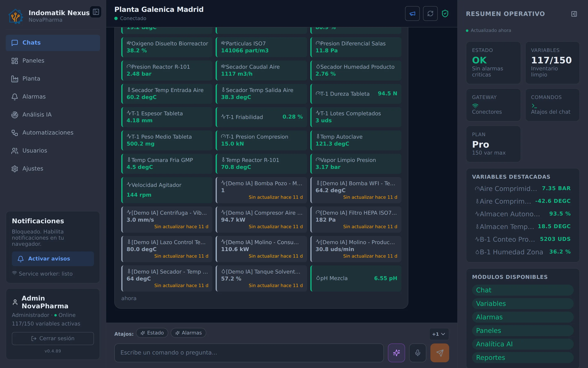Click the Alarmas module pill

523,317
